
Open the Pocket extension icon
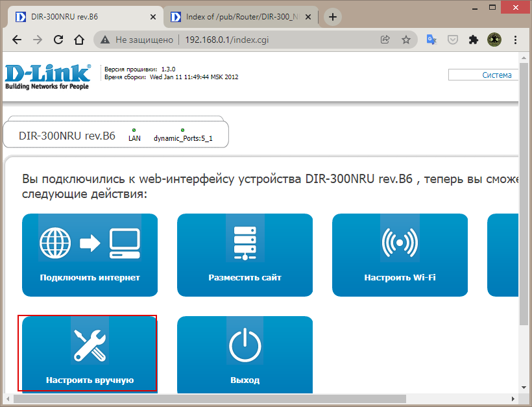pyautogui.click(x=453, y=40)
